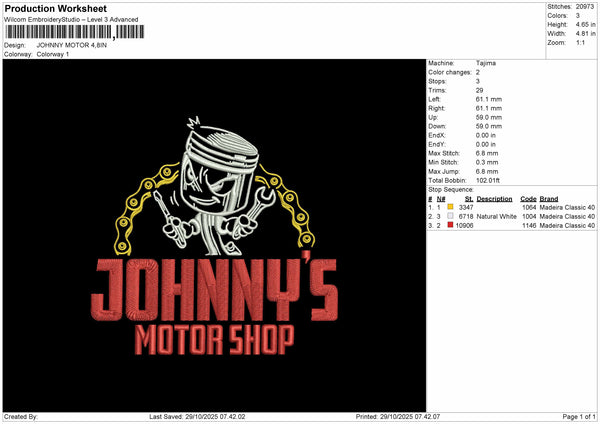The width and height of the screenshot is (600, 424).
Task: Click the Stitches count 20973
Action: (x=585, y=7)
